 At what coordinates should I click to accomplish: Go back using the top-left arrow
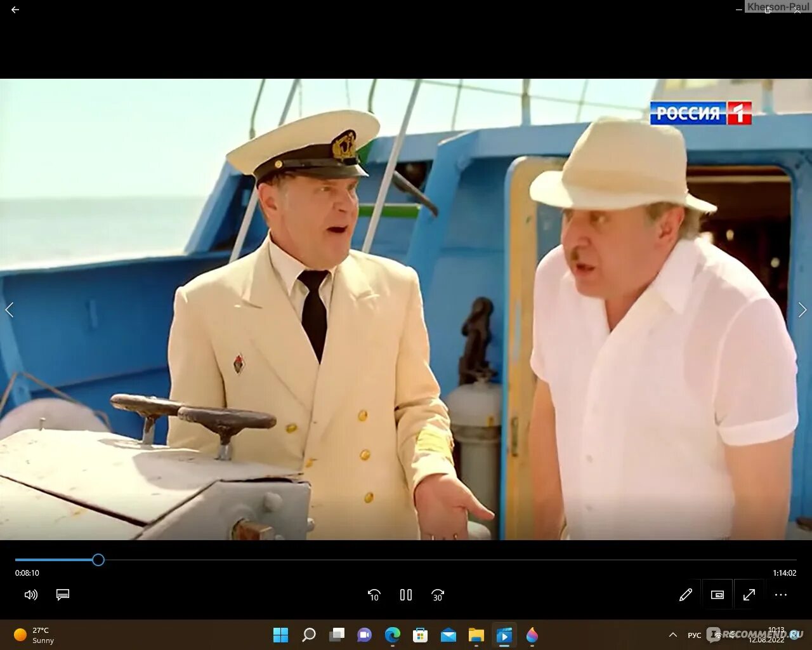(15, 10)
